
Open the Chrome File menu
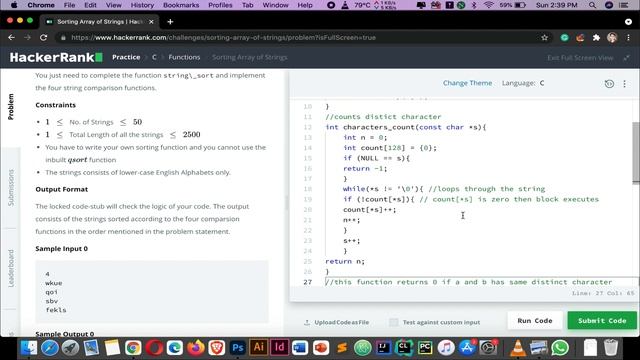(x=69, y=5)
